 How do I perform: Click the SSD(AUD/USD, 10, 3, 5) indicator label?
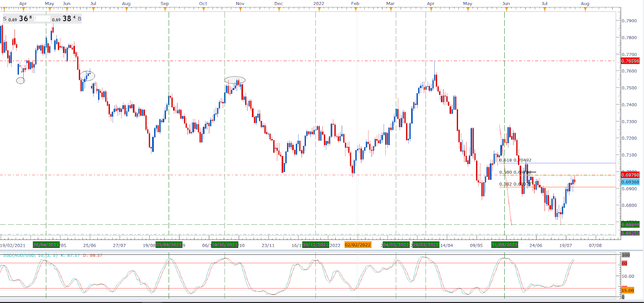[x=30, y=255]
